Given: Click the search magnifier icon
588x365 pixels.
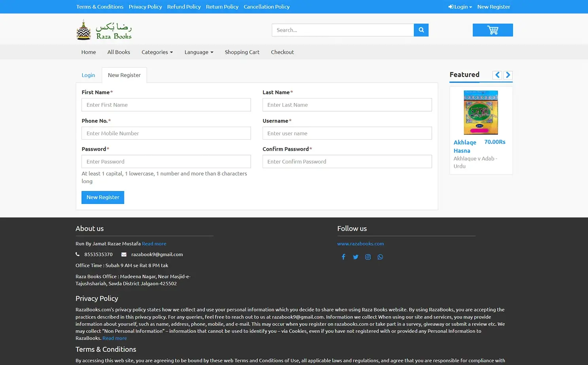Looking at the screenshot, I should (x=421, y=30).
